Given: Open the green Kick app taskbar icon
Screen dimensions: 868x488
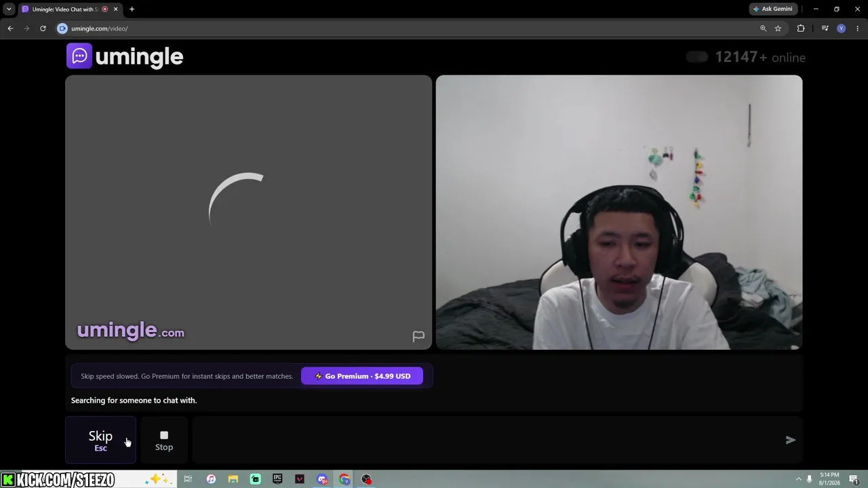Looking at the screenshot, I should tap(256, 479).
